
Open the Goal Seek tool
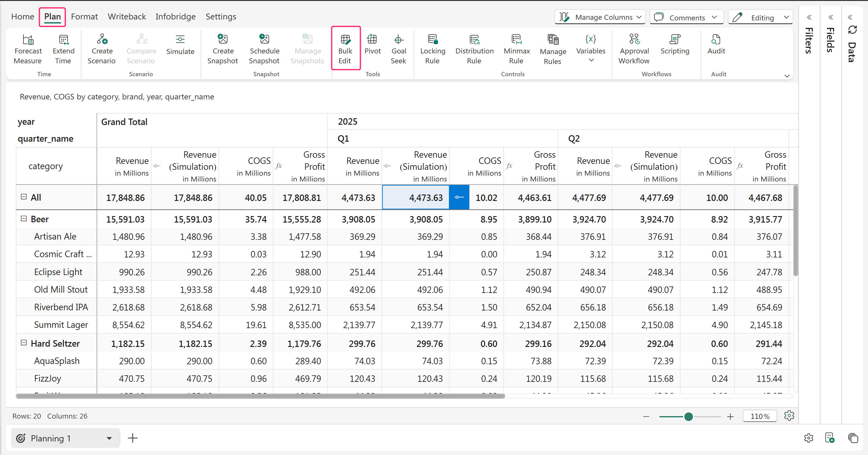click(398, 40)
